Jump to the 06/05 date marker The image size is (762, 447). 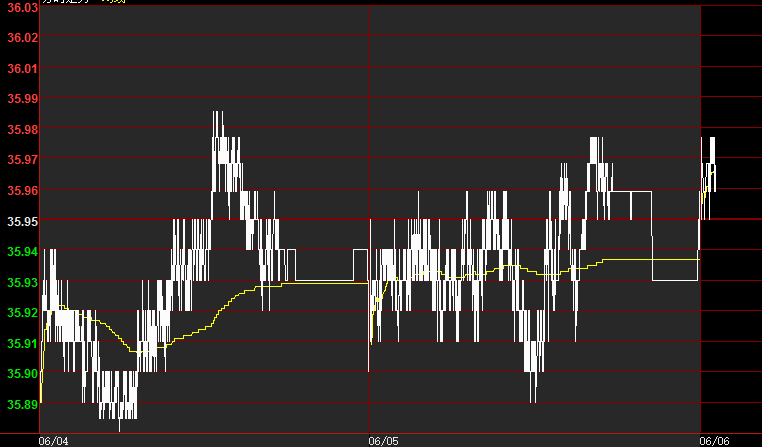click(x=383, y=440)
